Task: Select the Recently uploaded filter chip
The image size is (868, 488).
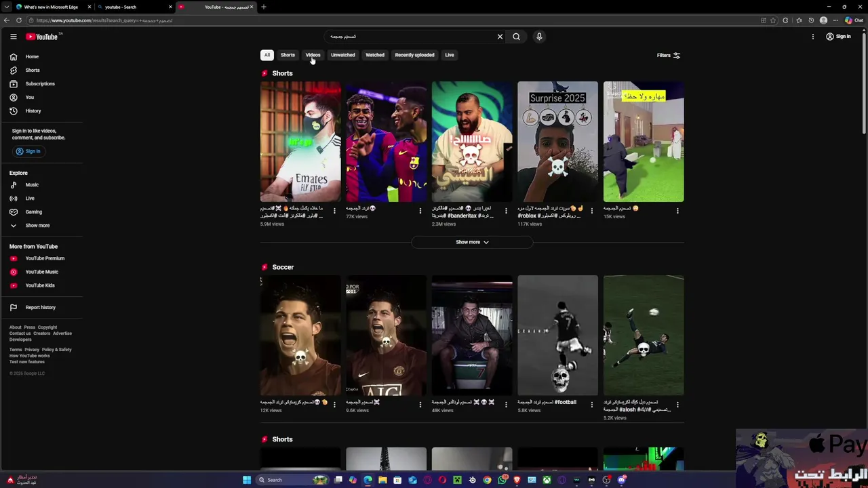Action: (414, 55)
